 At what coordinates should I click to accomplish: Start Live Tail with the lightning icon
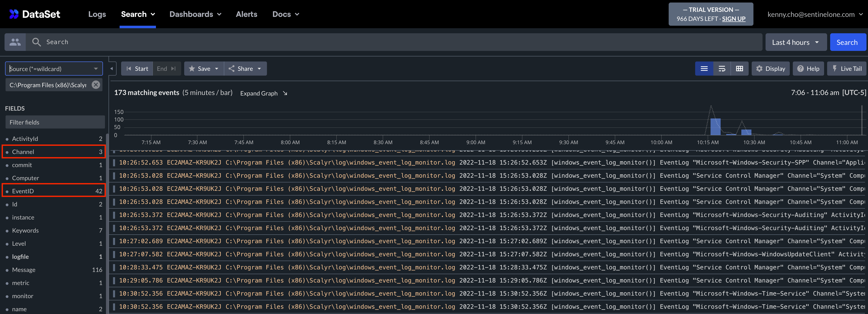click(835, 68)
